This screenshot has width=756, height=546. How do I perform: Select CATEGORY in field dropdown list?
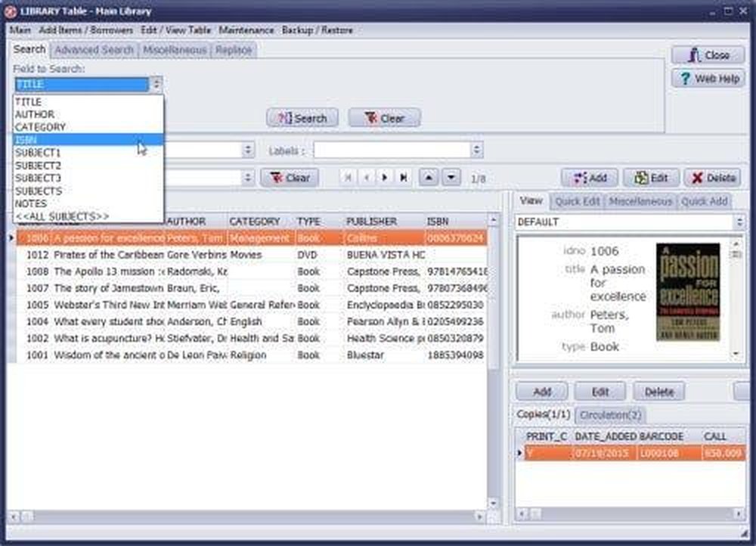pyautogui.click(x=88, y=127)
